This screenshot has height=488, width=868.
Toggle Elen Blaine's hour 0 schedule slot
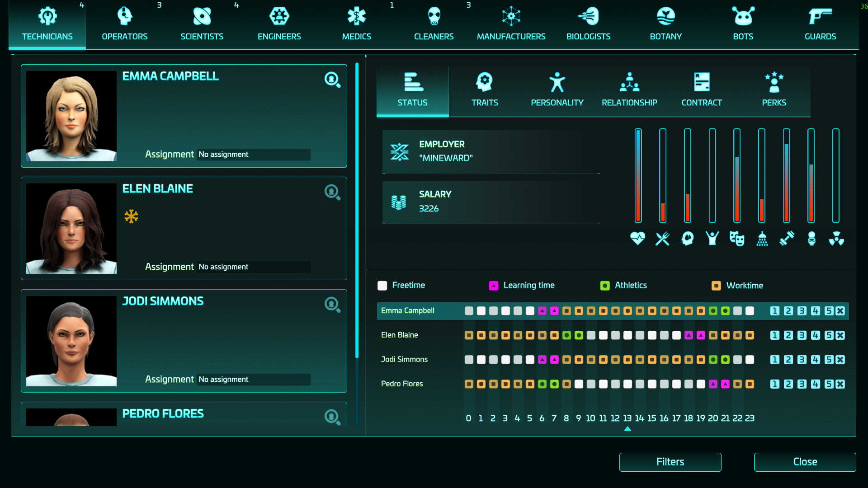click(469, 335)
